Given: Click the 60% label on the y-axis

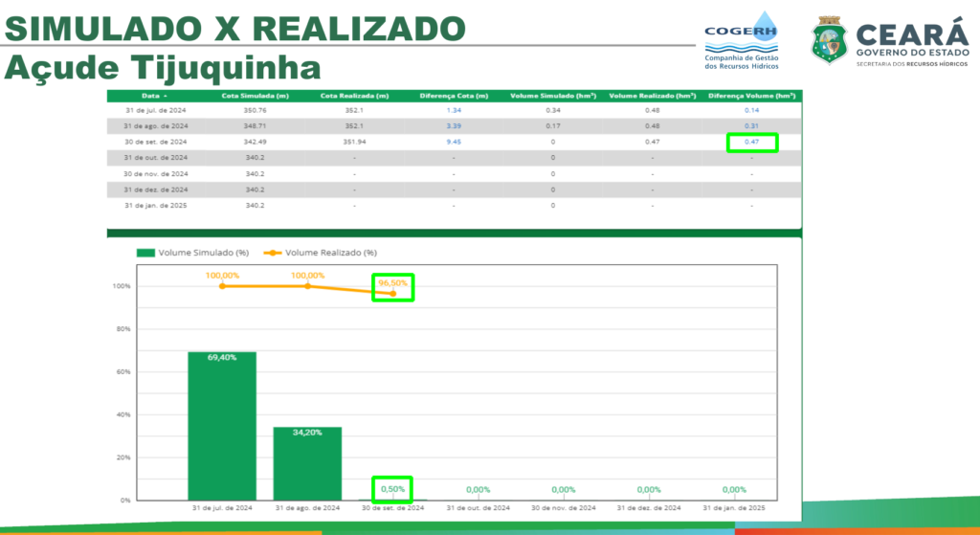Looking at the screenshot, I should [122, 372].
